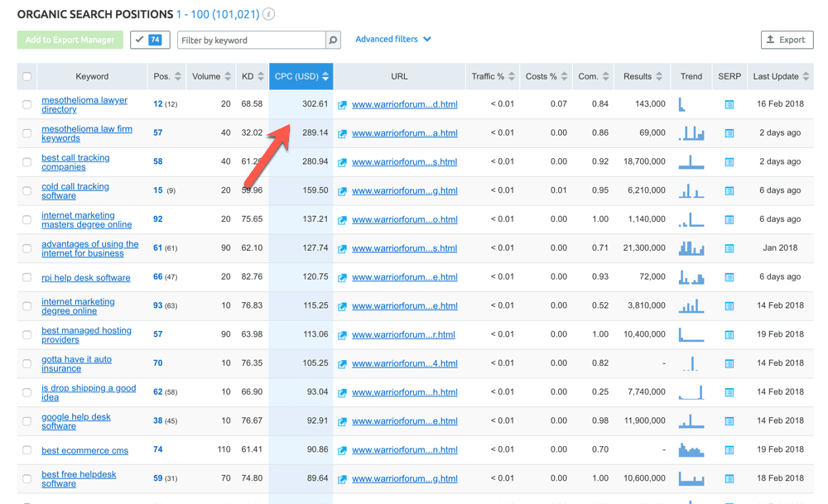Open SERP snapshot for "mesothelioma lawyer directory"
Screen dimensions: 828x504
pyautogui.click(x=728, y=103)
